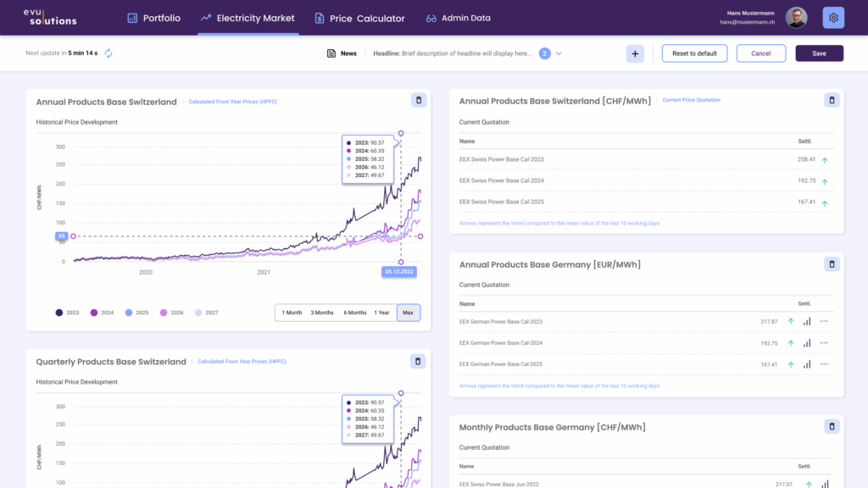Click the news count badge showing 2

pos(545,53)
